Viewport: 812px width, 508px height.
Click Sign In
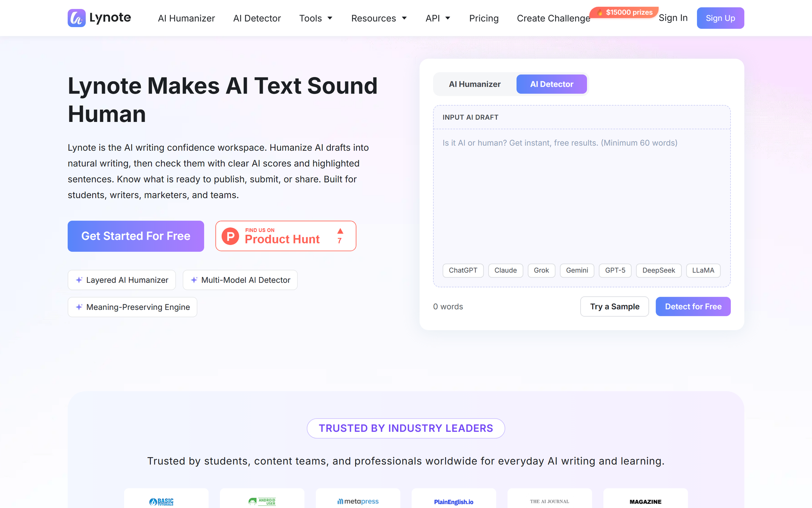pos(673,18)
